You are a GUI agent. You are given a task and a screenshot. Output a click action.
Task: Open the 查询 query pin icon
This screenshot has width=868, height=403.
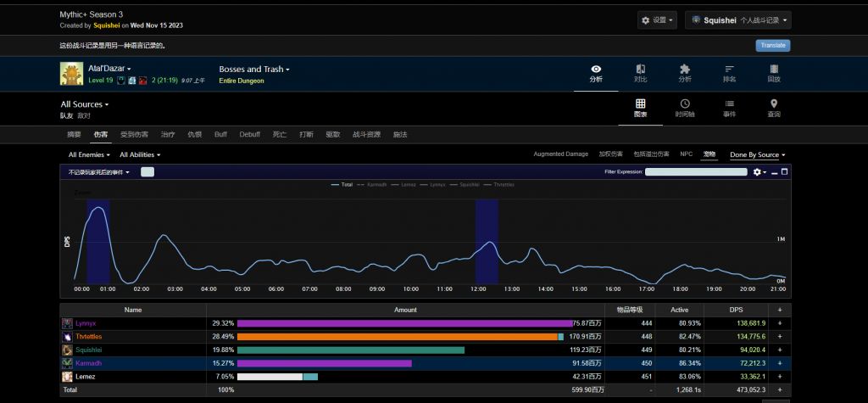click(773, 104)
